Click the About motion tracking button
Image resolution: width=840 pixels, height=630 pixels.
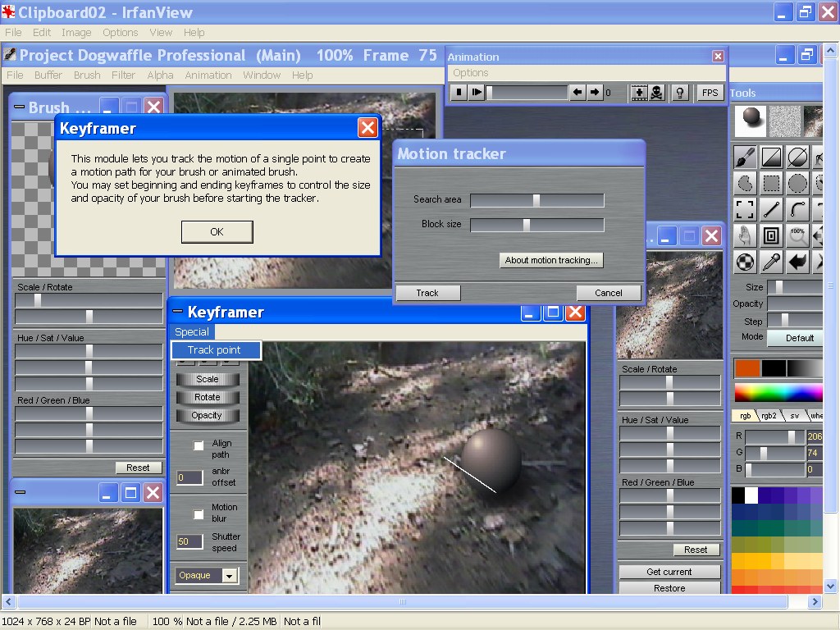551,260
